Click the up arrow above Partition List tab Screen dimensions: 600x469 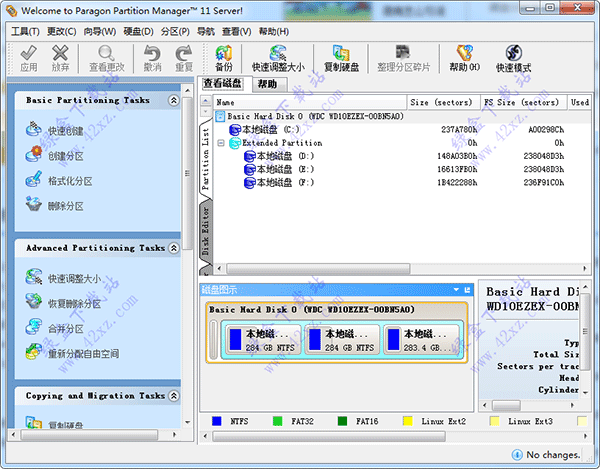[x=206, y=101]
